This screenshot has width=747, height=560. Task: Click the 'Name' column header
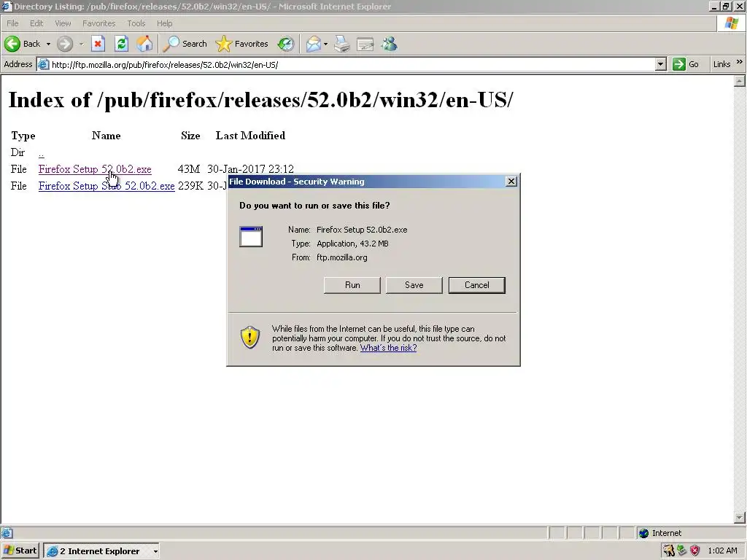(106, 136)
